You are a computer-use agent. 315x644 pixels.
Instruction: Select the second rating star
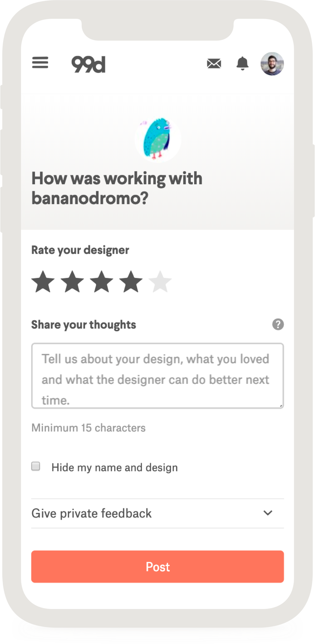[72, 282]
